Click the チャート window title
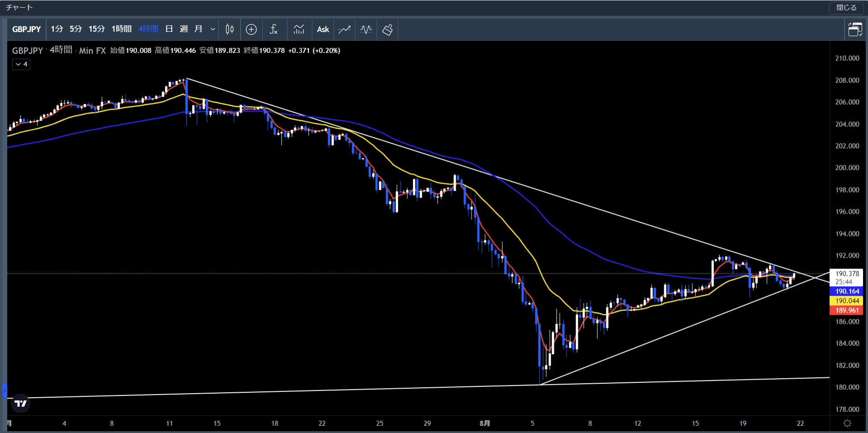Viewport: 868px width, 433px height. pos(19,8)
